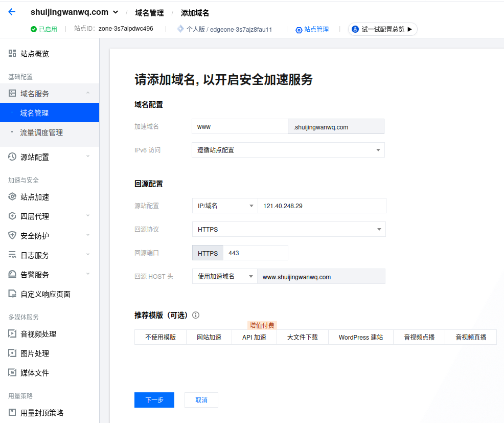Click the 取消 button
The height and width of the screenshot is (423, 504).
pos(201,400)
